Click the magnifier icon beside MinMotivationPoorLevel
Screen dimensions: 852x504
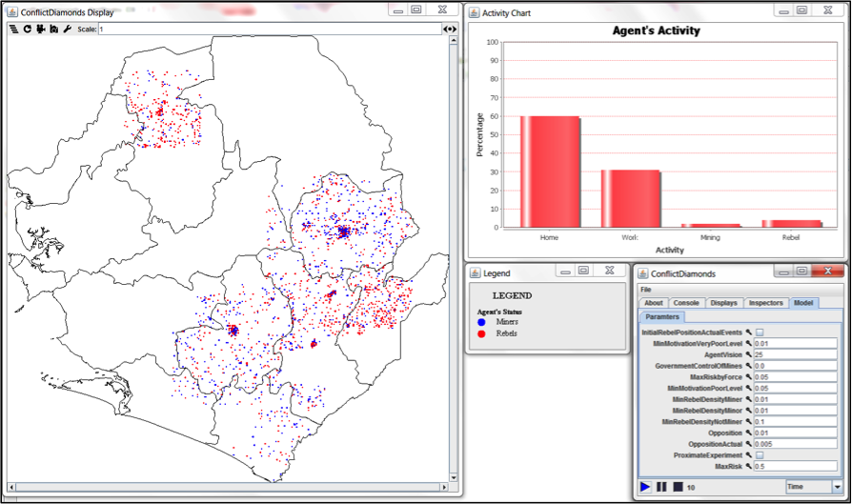tap(748, 389)
